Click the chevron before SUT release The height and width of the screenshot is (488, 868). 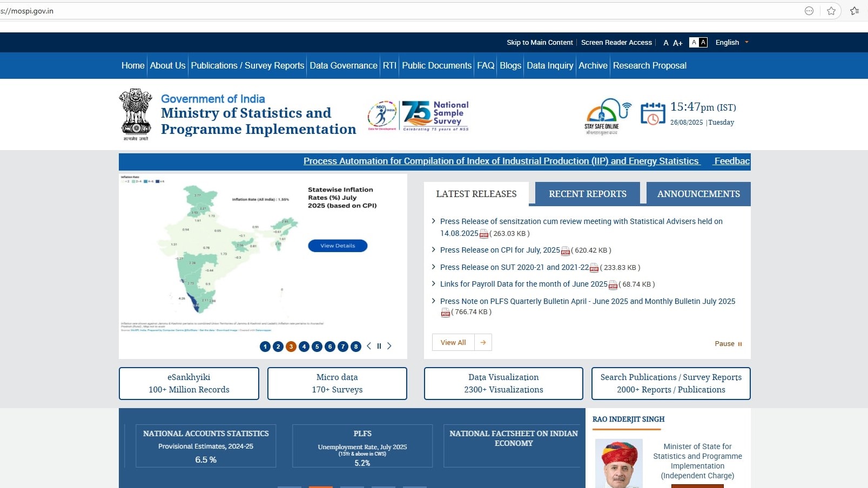pos(433,267)
